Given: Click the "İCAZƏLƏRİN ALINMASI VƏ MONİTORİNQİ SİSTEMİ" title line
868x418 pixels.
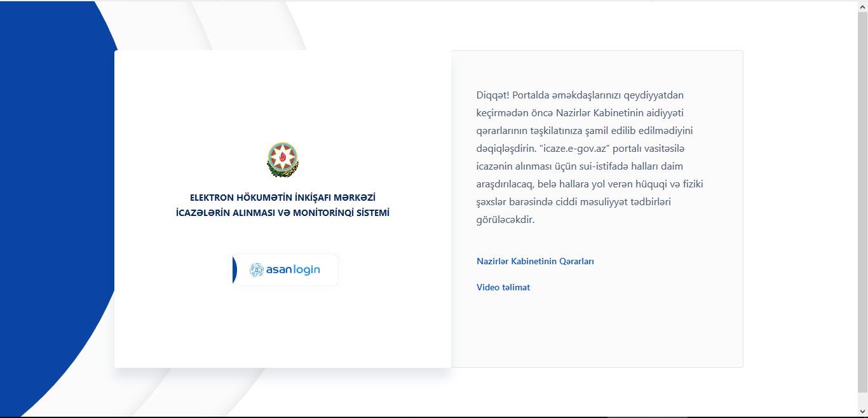Looking at the screenshot, I should (x=282, y=213).
